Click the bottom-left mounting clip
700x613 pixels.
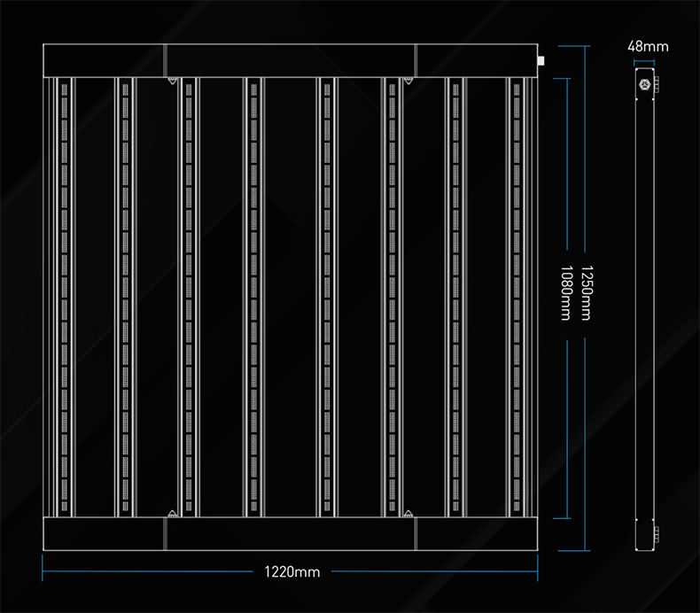[x=171, y=514]
